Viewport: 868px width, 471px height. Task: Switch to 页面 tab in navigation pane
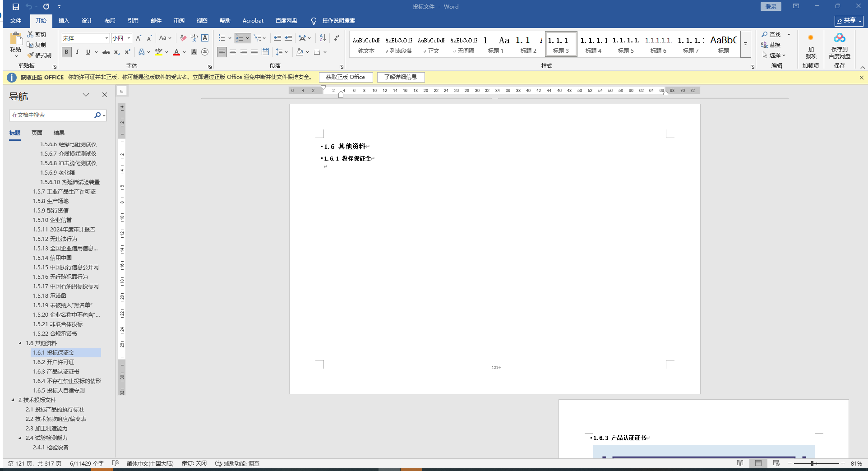click(37, 133)
